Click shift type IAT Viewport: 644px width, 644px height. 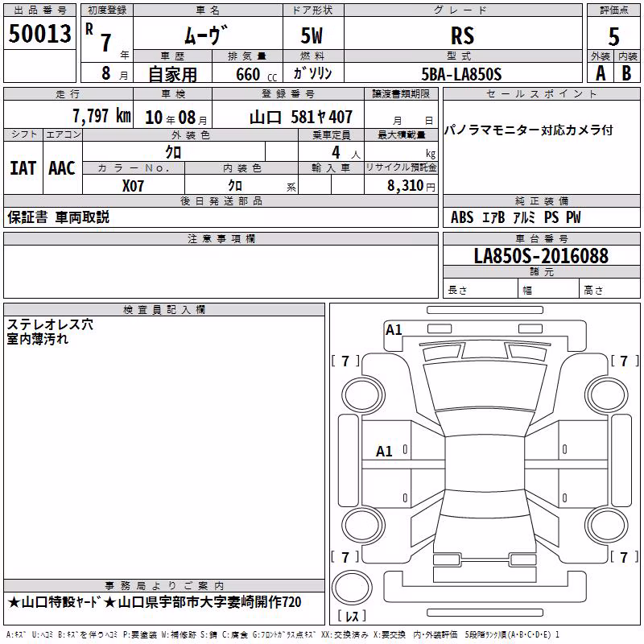(x=23, y=168)
